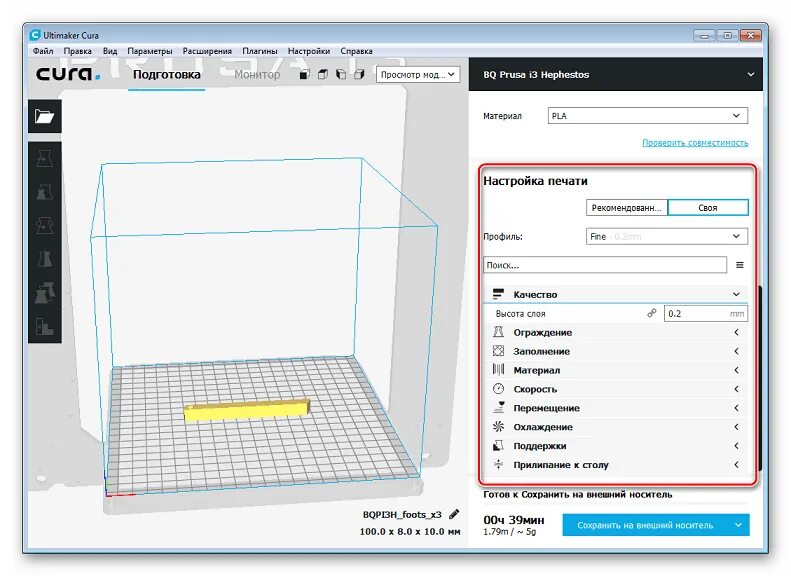Expand Прилипание к столу chevron
The image size is (791, 576).
pyautogui.click(x=737, y=465)
